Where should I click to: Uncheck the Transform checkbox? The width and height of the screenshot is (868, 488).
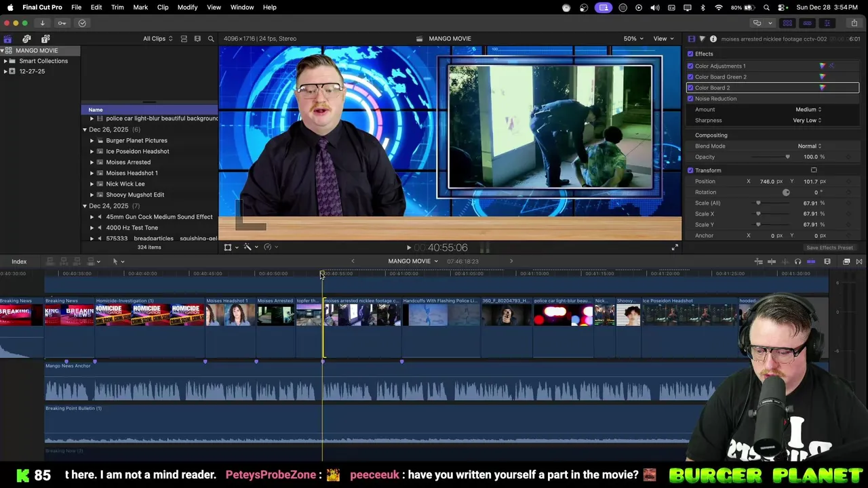pos(690,170)
